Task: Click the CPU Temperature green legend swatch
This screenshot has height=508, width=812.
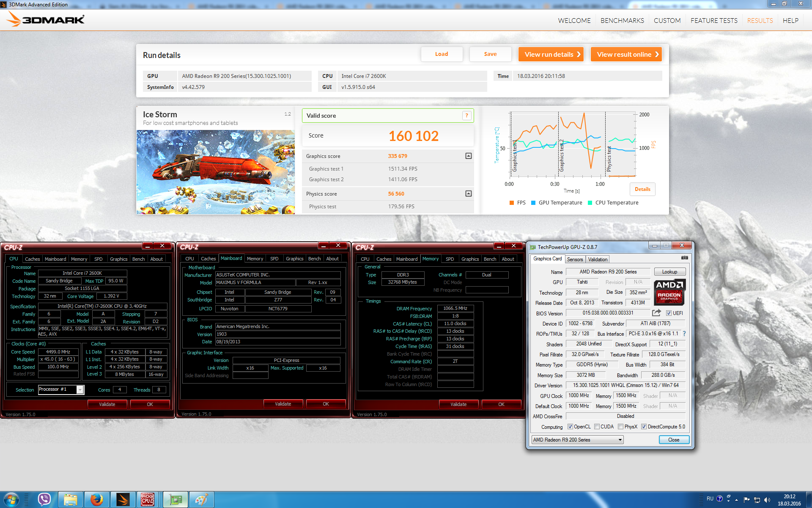Action: 590,203
